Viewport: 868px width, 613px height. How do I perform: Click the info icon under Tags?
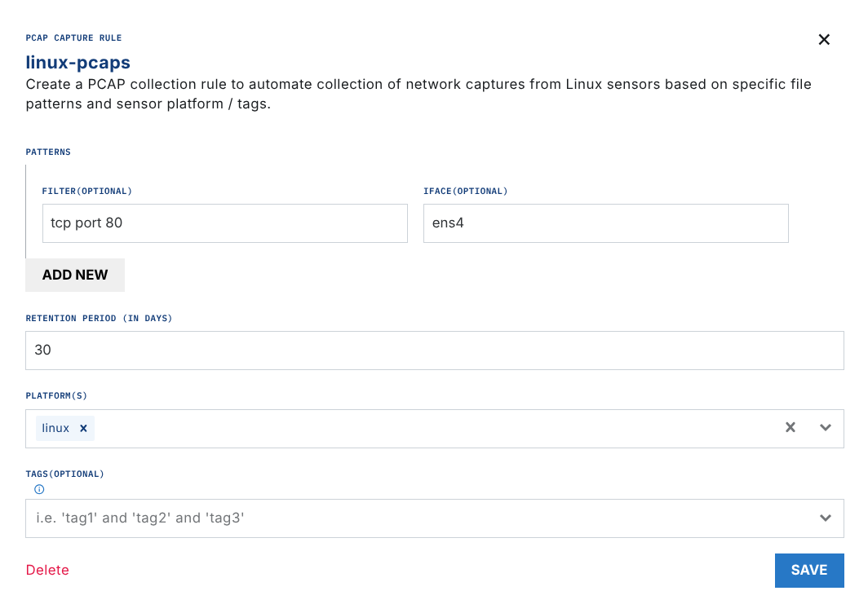coord(39,489)
